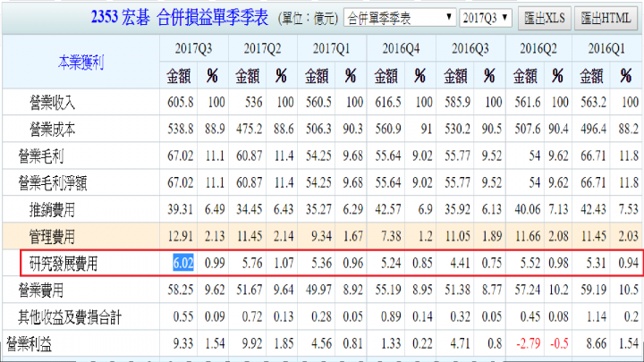The height and width of the screenshot is (362, 644).
Task: Click the 538.8 cost value for 2017Q3
Action: click(181, 129)
